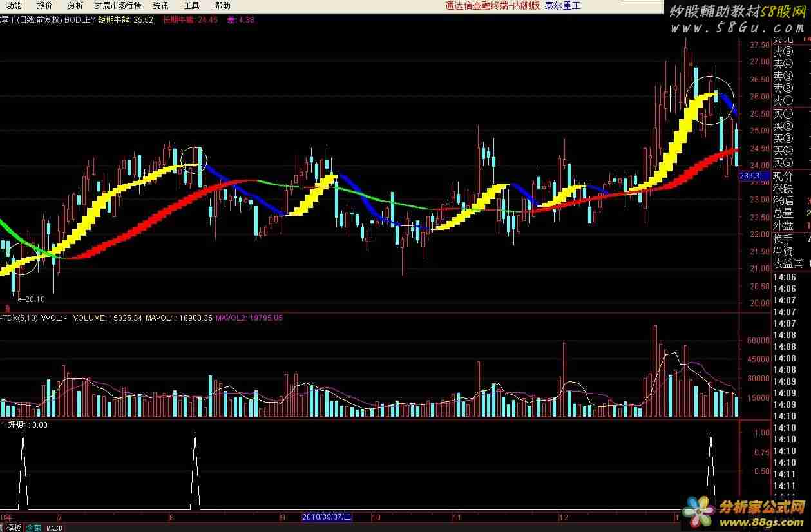The image size is (811, 532).
Task: Click the VOLUME: 15325.34 readout
Action: pyautogui.click(x=108, y=318)
